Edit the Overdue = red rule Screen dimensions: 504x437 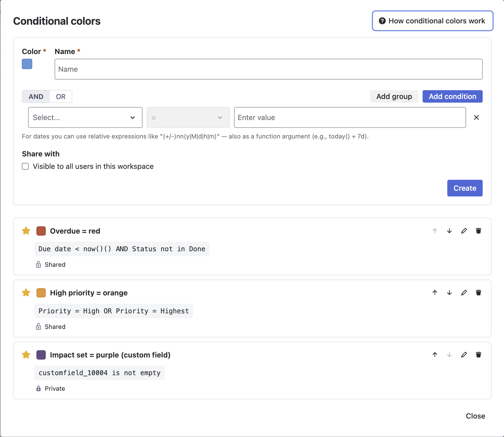point(464,231)
